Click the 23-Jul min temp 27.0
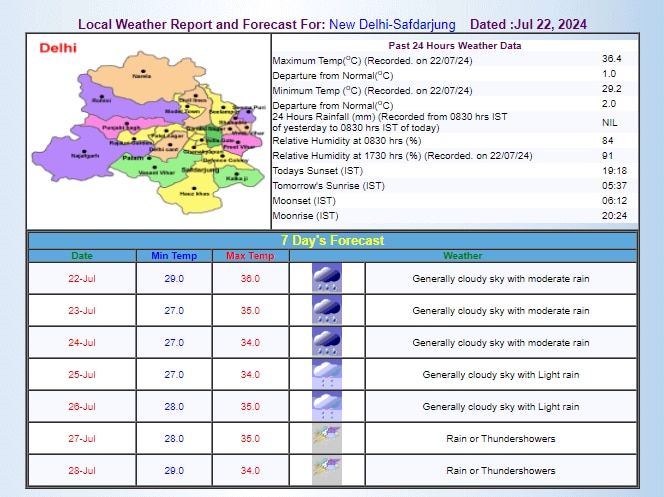664x497 pixels. click(174, 310)
